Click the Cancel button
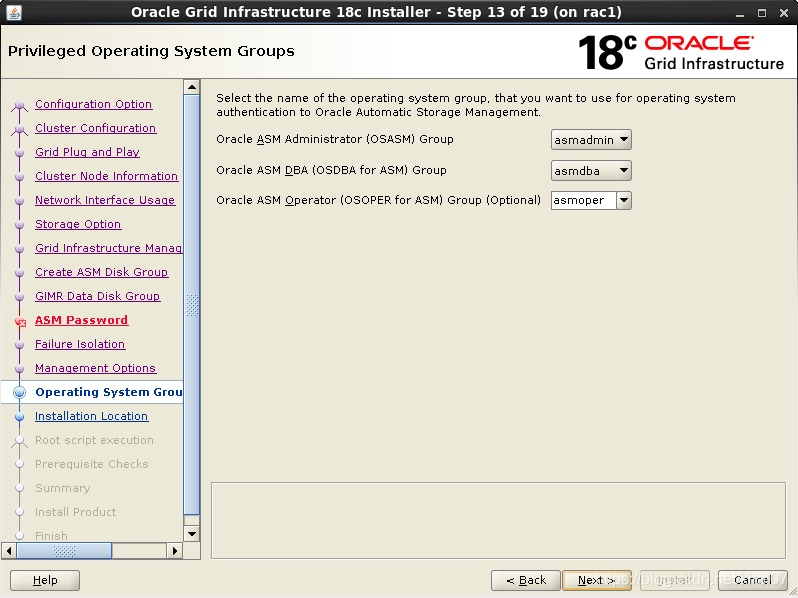 [x=753, y=580]
